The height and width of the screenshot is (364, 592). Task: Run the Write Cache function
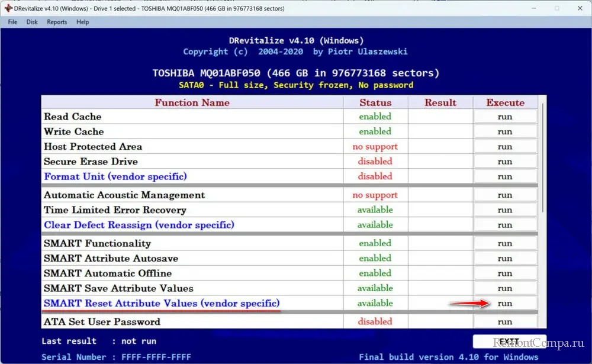coord(505,131)
